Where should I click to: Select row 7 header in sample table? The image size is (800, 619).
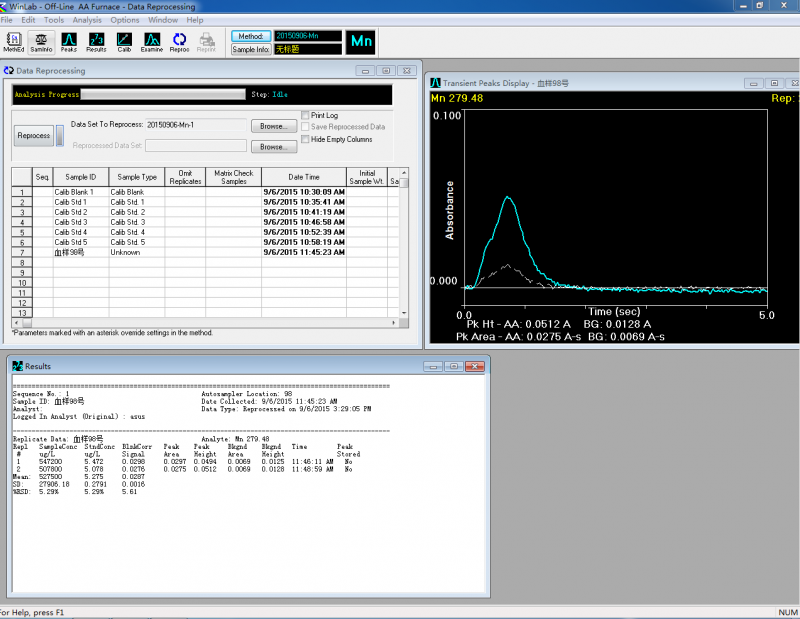21,253
